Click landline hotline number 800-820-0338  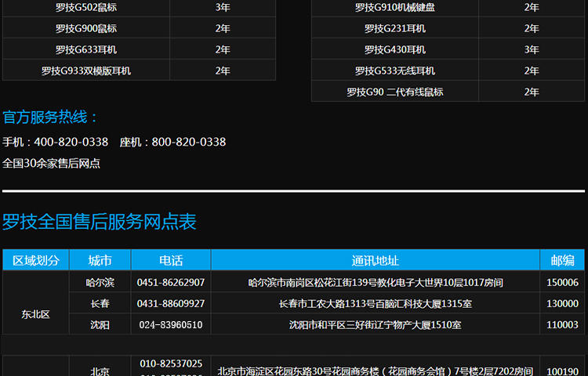pyautogui.click(x=188, y=143)
